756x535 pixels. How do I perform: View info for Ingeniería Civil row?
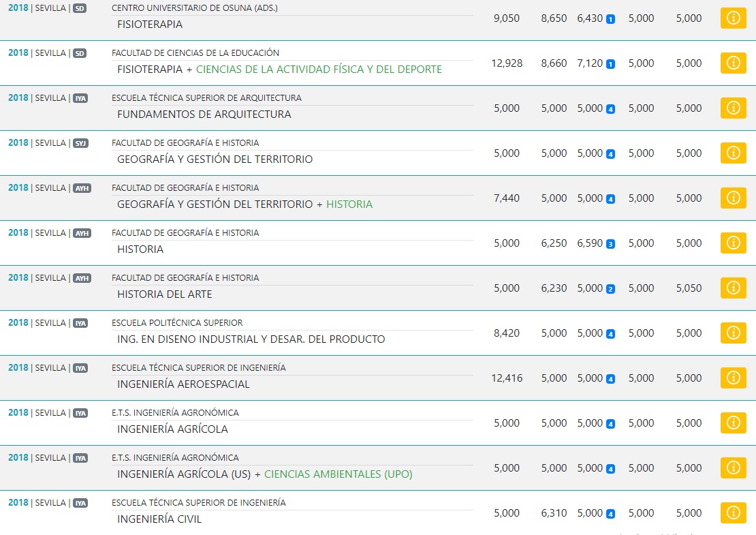[733, 513]
